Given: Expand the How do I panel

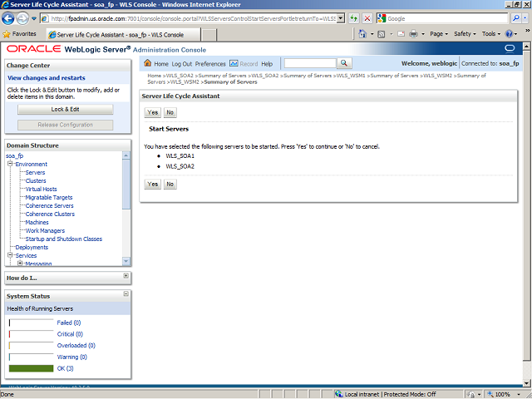Looking at the screenshot, I should tap(126, 276).
